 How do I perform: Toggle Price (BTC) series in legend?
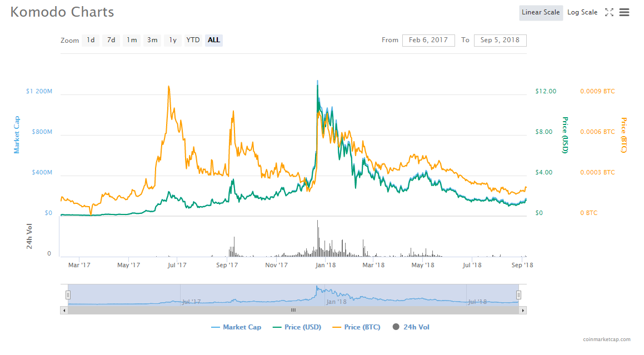click(357, 327)
